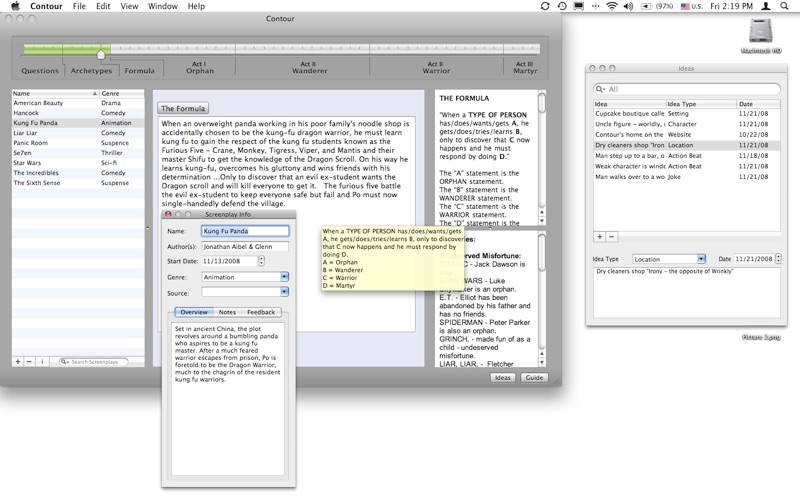Add a new screenplay with the plus button
Viewport: 800px width, 500px height.
click(18, 360)
